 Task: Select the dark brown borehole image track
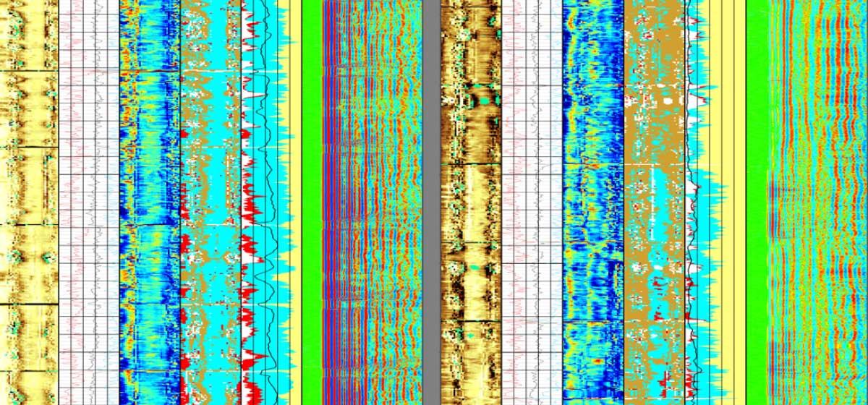[470, 202]
